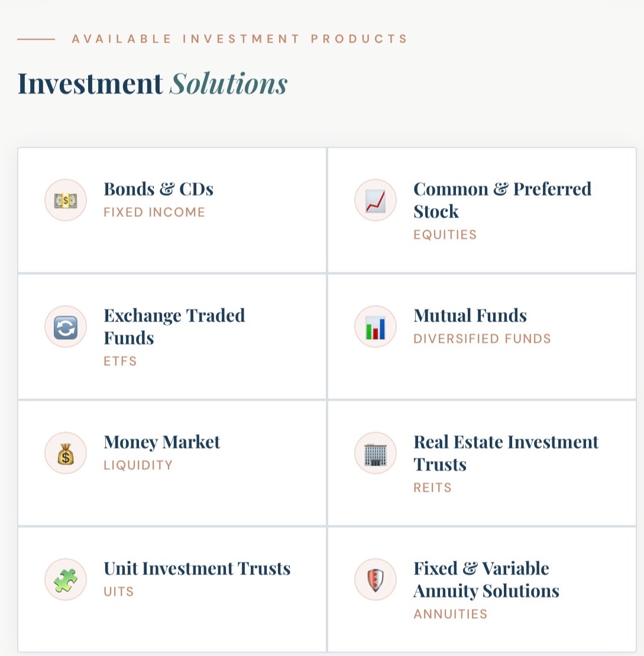The height and width of the screenshot is (656, 644).
Task: Click the Diversified Funds subtitle label
Action: (x=482, y=339)
